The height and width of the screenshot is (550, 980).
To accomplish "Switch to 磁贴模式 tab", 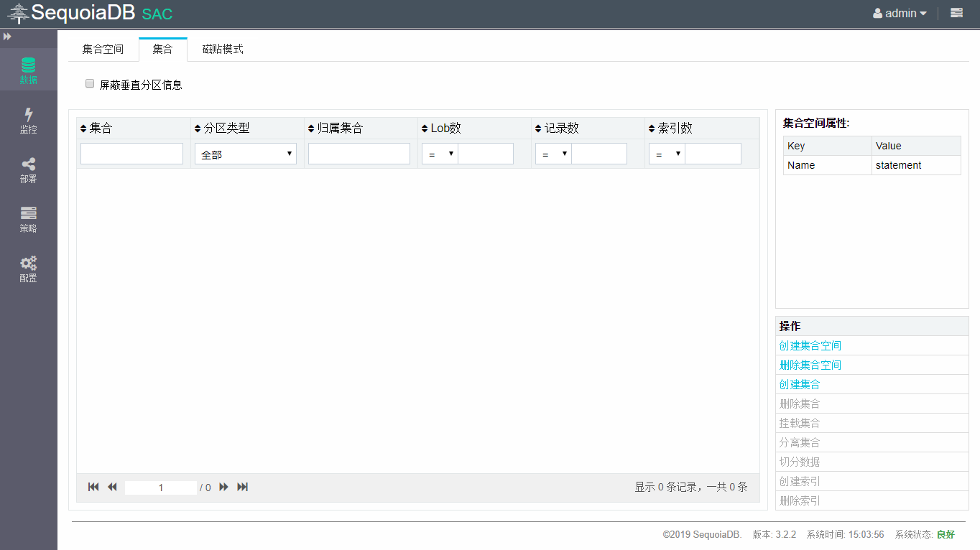I will (223, 49).
